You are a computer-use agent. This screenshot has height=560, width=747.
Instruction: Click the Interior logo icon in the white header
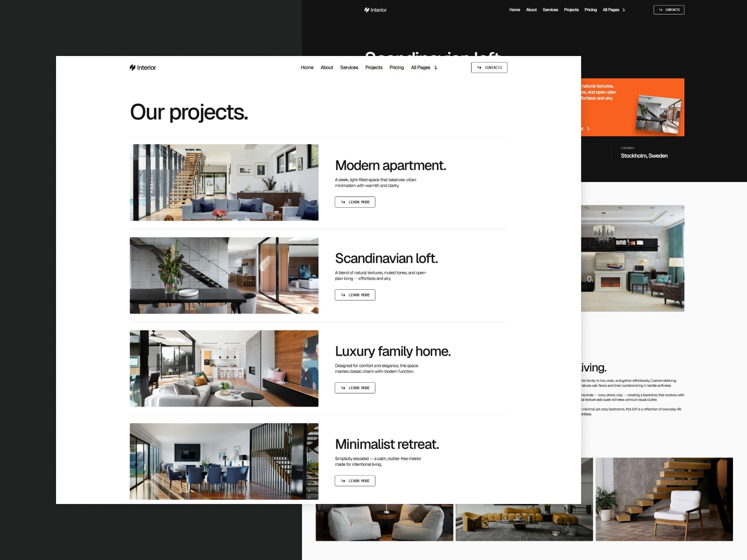click(132, 67)
